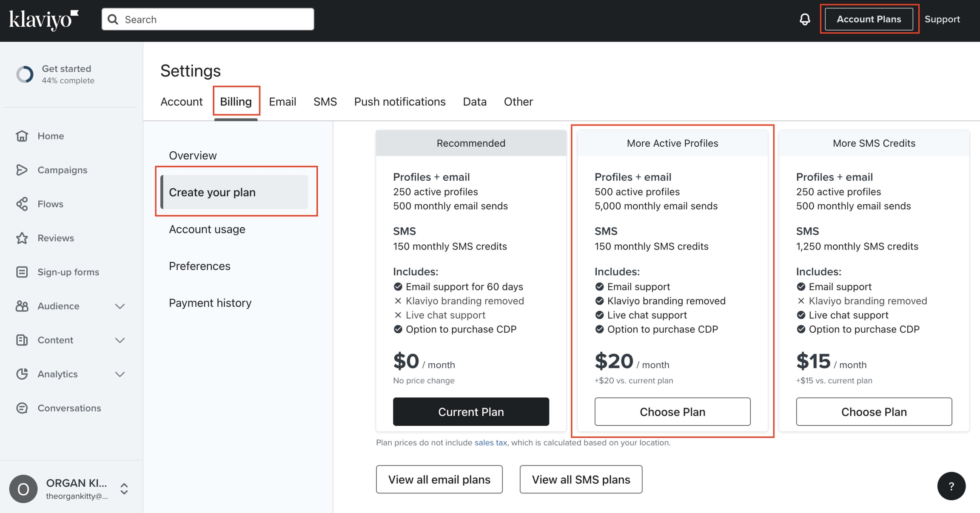Click the help question mark button
This screenshot has width=980, height=513.
click(x=952, y=486)
